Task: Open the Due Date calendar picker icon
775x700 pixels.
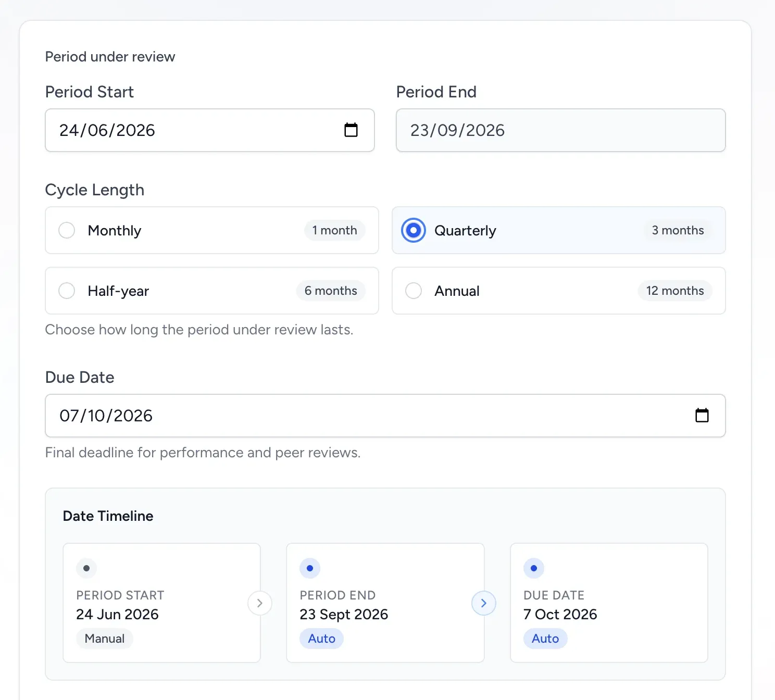Action: click(x=702, y=415)
